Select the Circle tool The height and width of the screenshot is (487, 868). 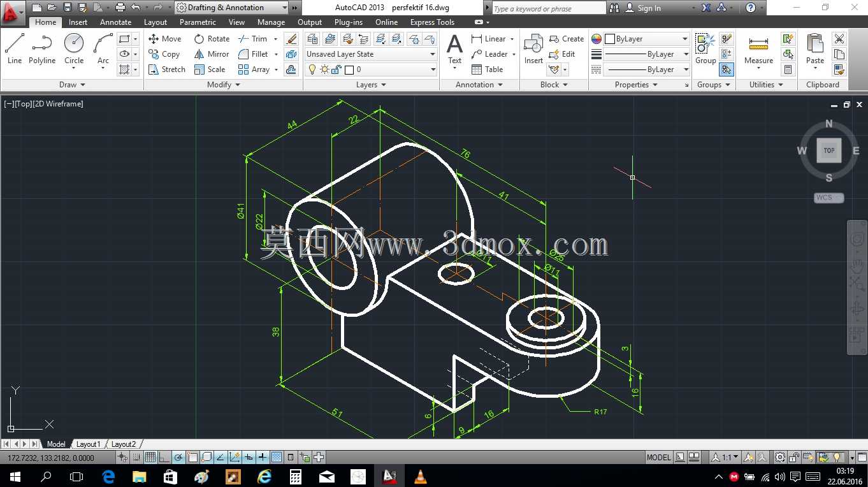pos(74,49)
